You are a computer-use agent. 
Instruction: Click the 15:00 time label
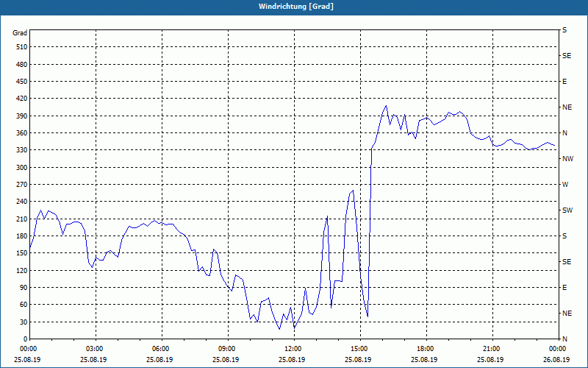point(360,349)
